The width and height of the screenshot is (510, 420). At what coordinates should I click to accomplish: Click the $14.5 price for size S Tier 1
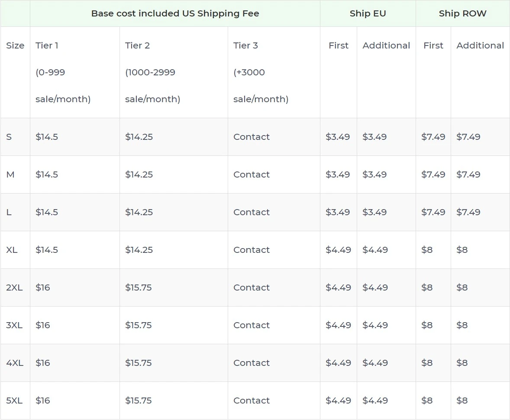point(46,137)
